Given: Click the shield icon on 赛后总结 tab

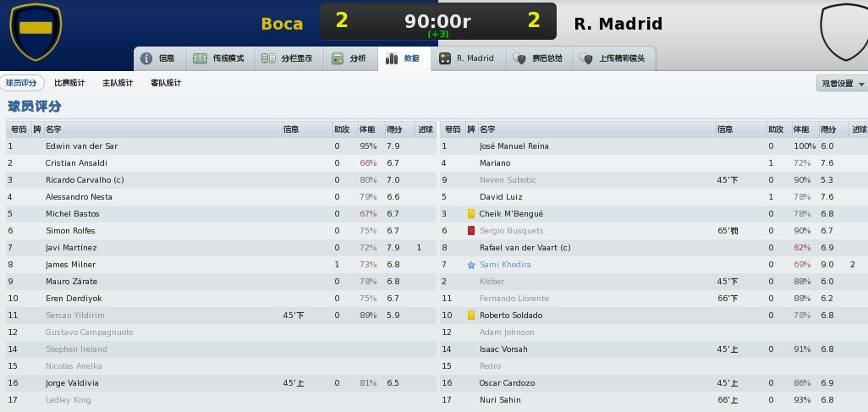Looking at the screenshot, I should point(519,58).
